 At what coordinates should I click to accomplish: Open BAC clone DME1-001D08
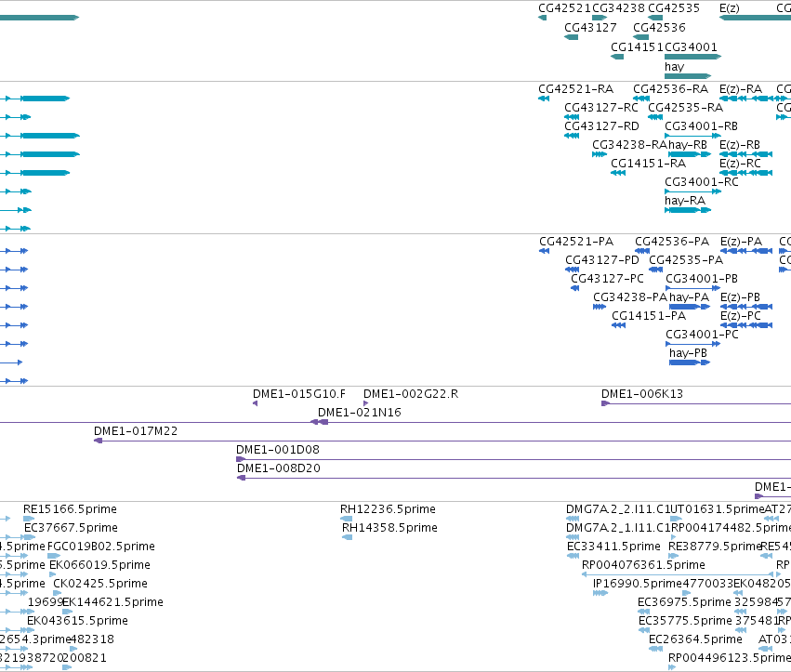point(278,450)
